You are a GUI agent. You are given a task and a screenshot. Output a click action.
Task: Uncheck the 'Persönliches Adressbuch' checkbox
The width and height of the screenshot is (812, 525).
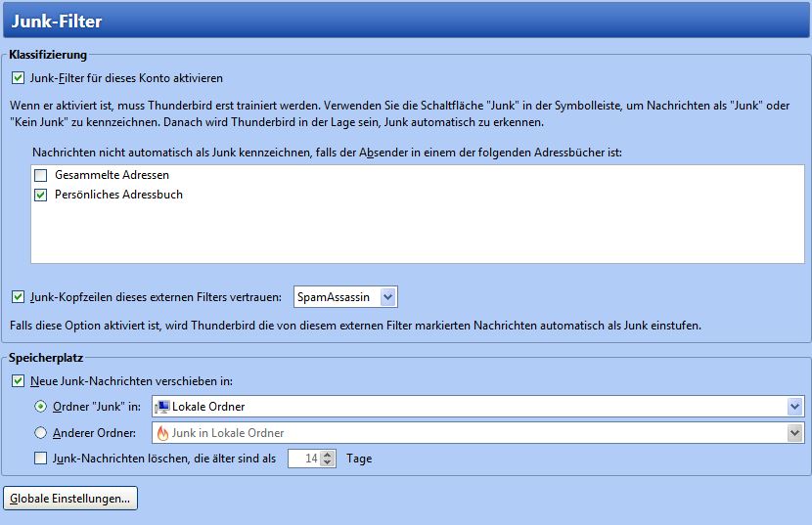point(40,195)
